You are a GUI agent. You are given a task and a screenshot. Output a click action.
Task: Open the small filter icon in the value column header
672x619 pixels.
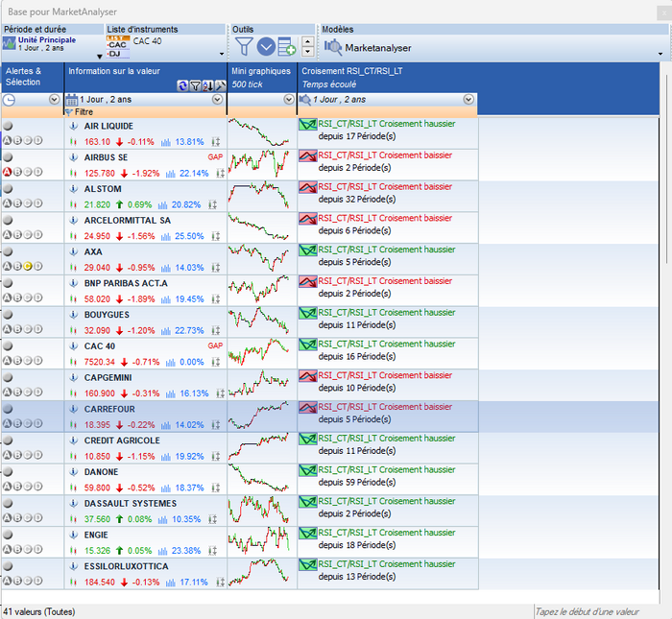195,86
